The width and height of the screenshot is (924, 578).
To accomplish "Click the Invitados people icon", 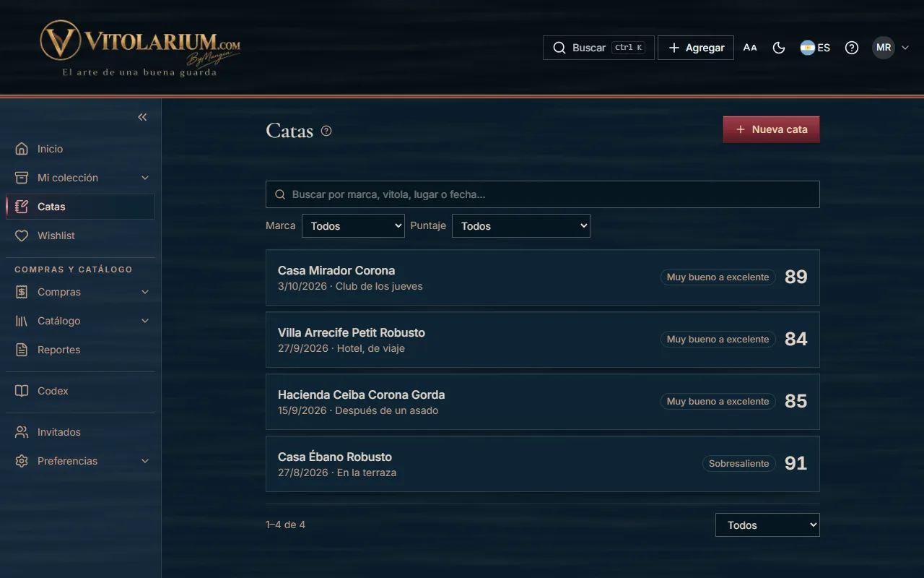I will coord(22,432).
